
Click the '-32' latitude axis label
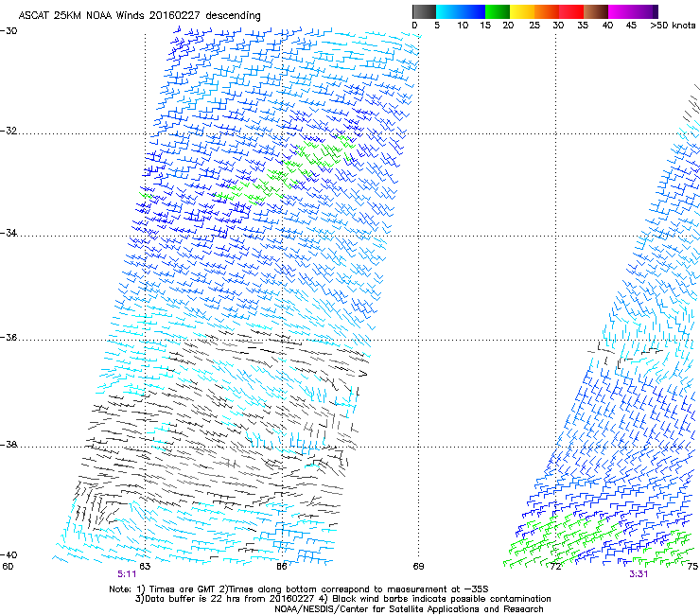9,131
